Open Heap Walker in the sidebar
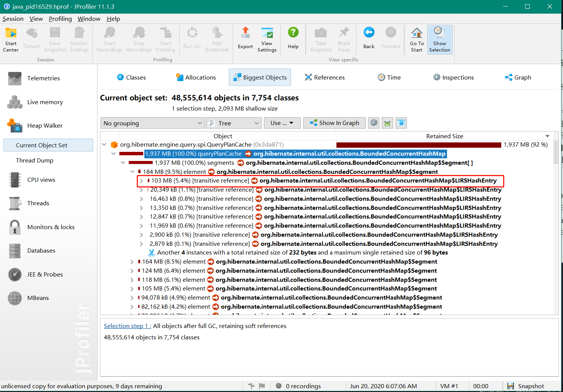Image resolution: width=563 pixels, height=392 pixels. [x=45, y=126]
